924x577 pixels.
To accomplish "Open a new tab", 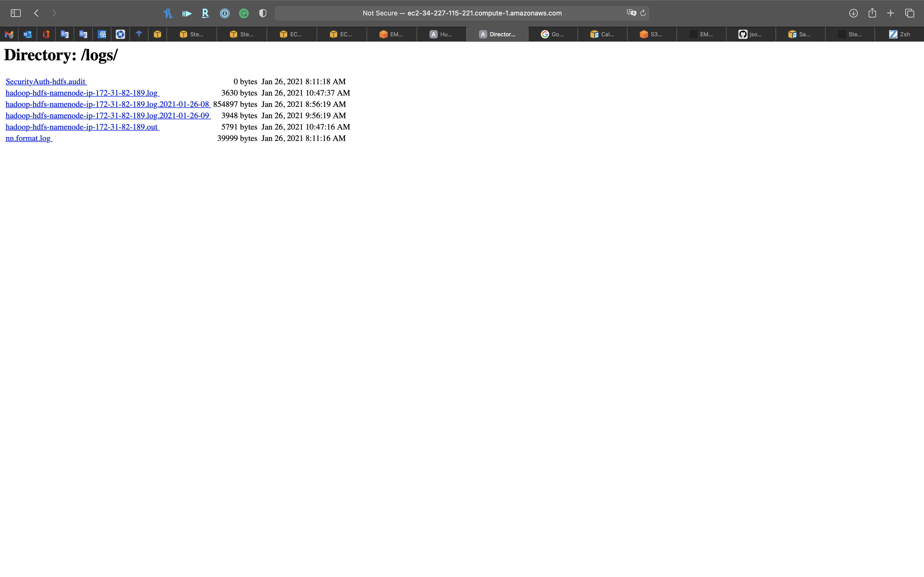I will pyautogui.click(x=890, y=13).
